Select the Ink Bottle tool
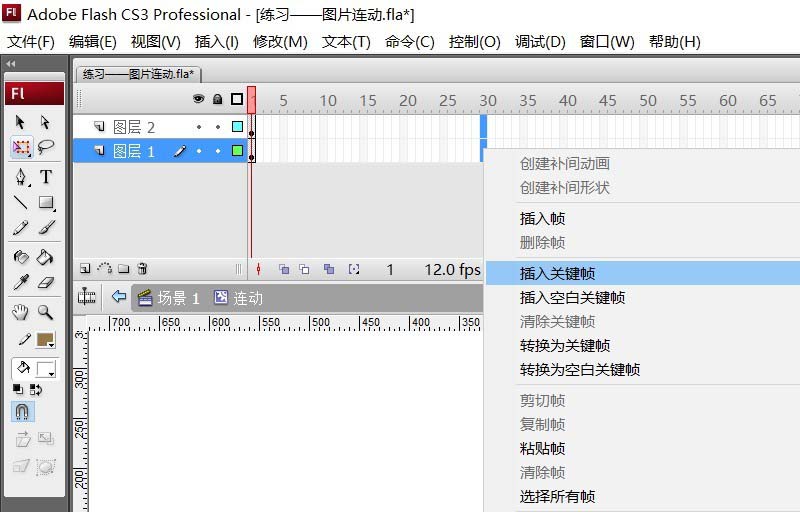Viewport: 800px width, 512px height. click(x=20, y=257)
